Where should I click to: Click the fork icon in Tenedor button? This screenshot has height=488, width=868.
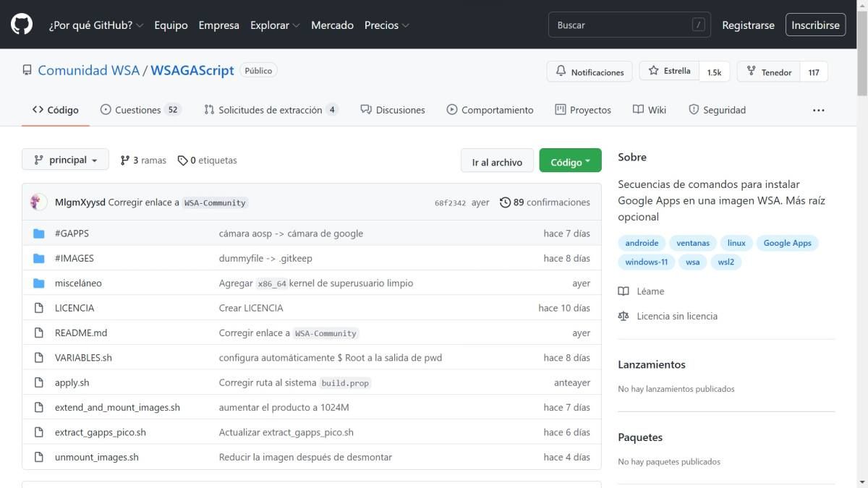[752, 72]
